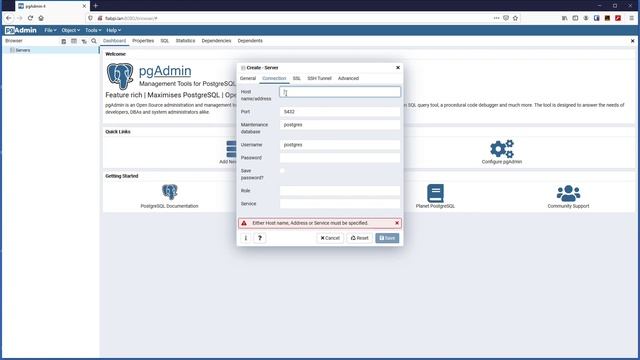Click the Filtered Rows icon in Browser panel
The width and height of the screenshot is (640, 360).
tap(84, 41)
